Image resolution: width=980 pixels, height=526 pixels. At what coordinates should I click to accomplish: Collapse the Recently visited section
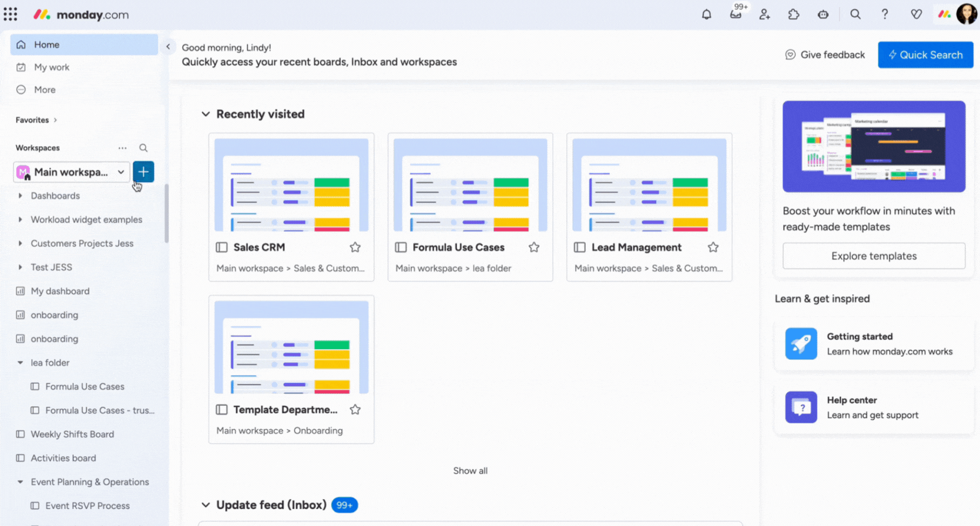(206, 114)
